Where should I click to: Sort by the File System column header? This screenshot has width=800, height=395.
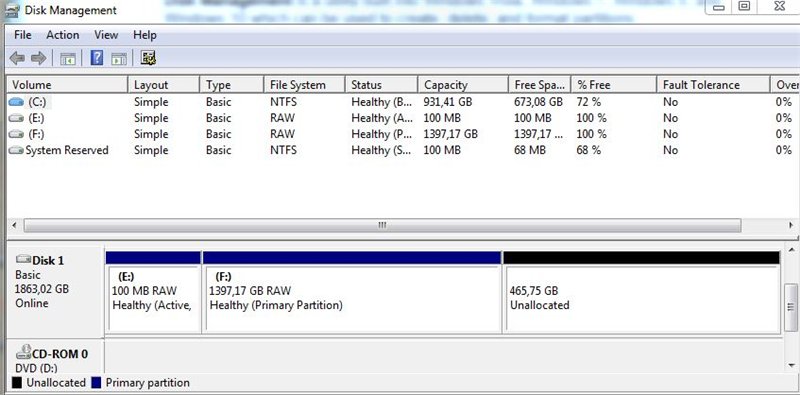305,85
